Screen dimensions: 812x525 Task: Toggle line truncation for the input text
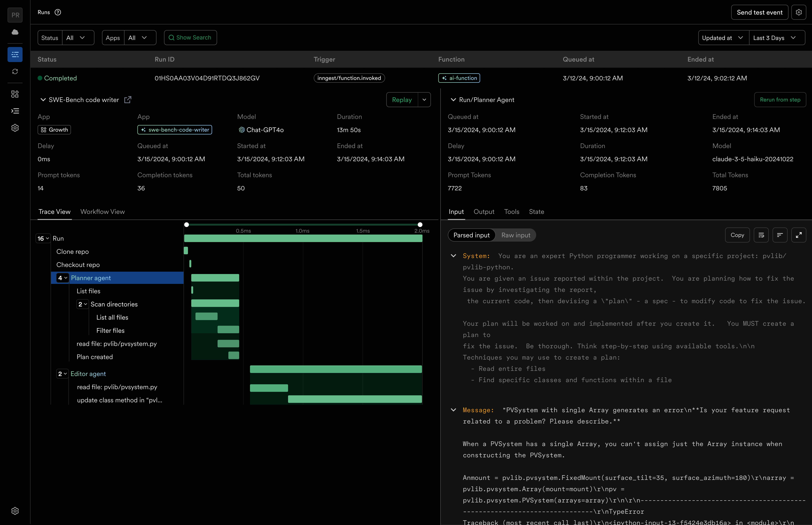coord(780,235)
